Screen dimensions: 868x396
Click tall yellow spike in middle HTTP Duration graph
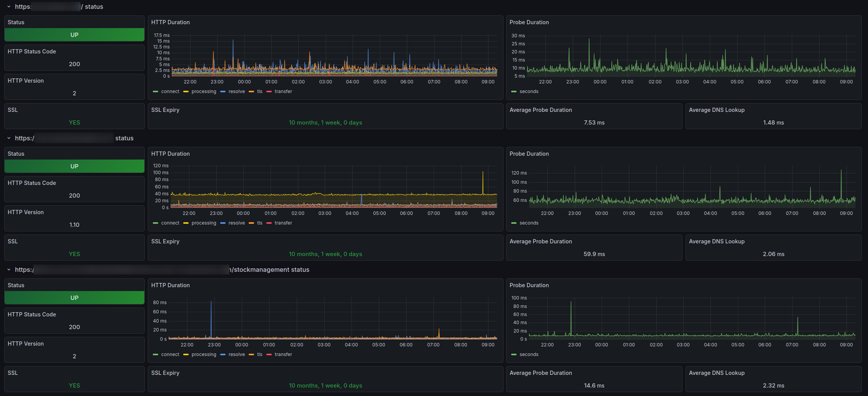point(483,181)
